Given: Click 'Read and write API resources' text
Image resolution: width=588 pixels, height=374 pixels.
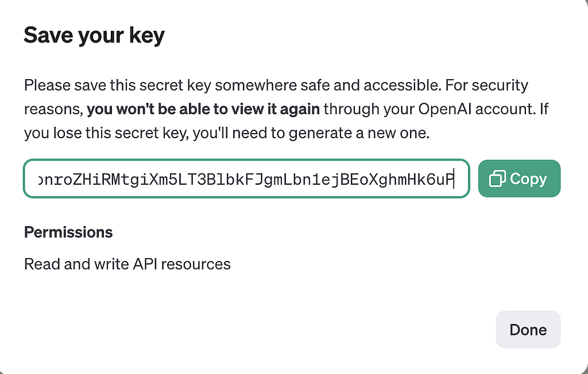Looking at the screenshot, I should coord(127,264).
